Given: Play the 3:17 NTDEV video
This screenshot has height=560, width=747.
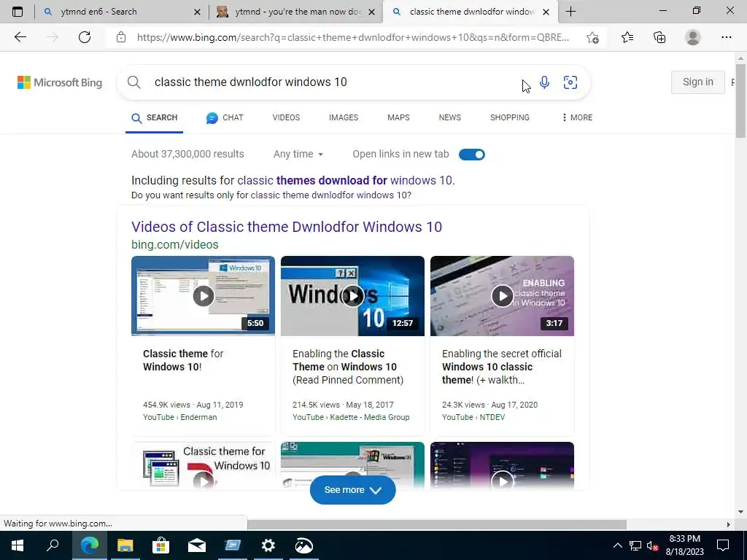Looking at the screenshot, I should [502, 296].
